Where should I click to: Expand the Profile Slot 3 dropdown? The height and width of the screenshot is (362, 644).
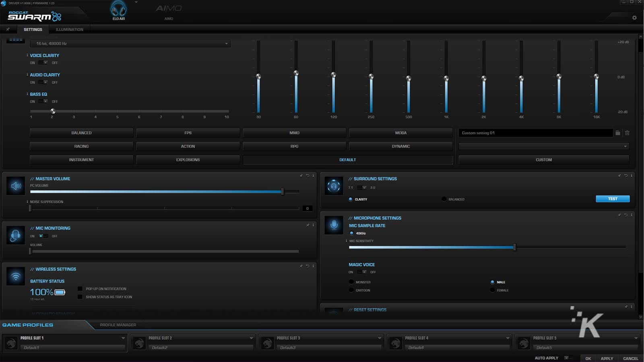pos(379,338)
